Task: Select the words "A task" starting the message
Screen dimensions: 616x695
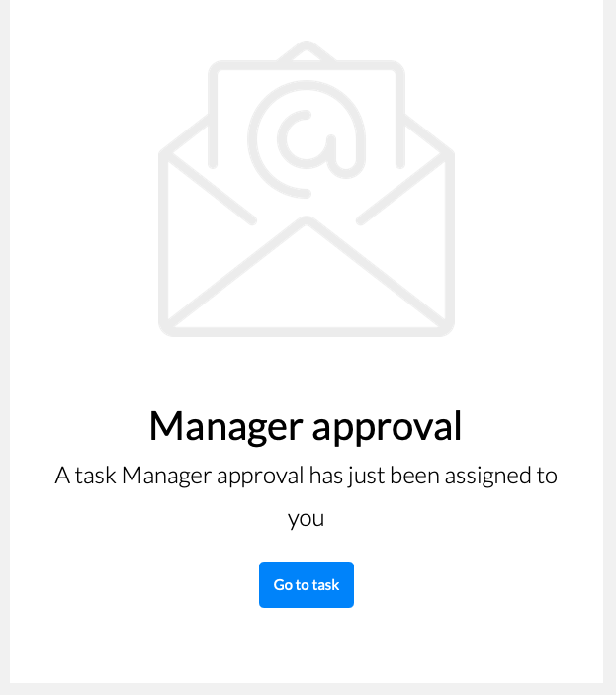Action: point(86,476)
